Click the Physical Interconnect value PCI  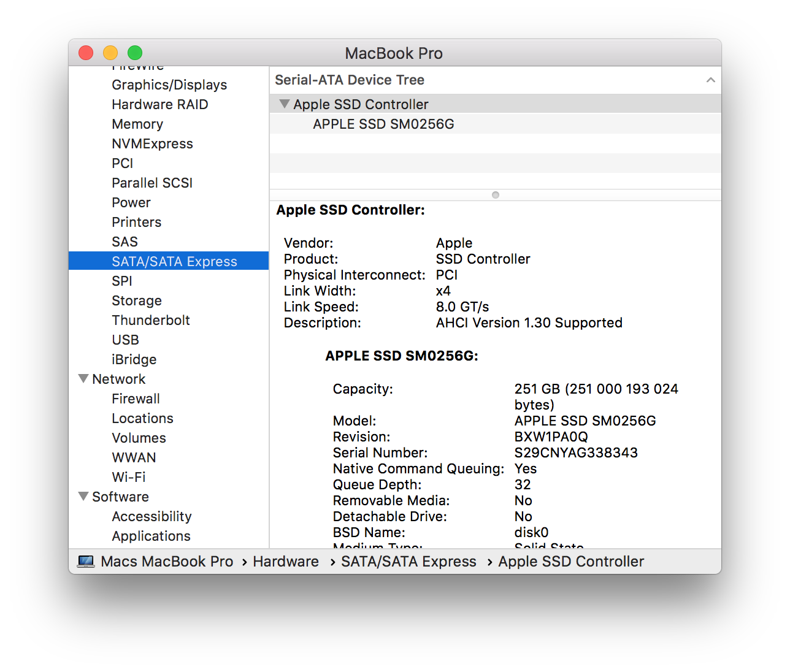pyautogui.click(x=447, y=275)
